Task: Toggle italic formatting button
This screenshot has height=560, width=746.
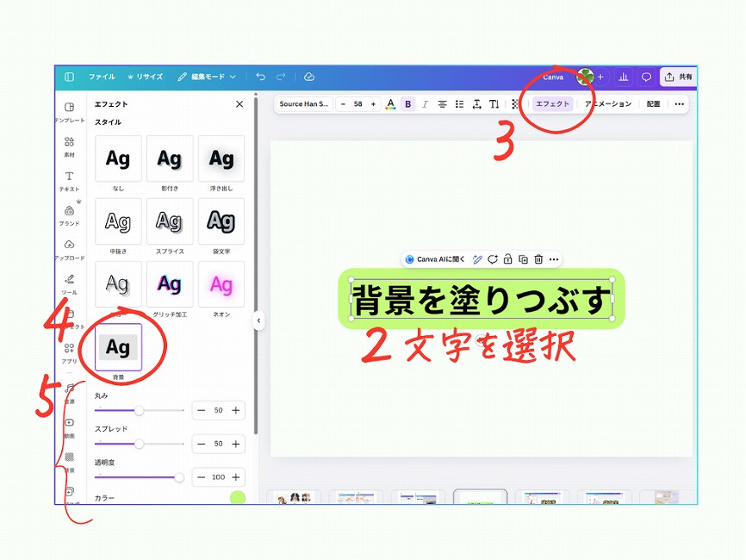Action: click(425, 104)
